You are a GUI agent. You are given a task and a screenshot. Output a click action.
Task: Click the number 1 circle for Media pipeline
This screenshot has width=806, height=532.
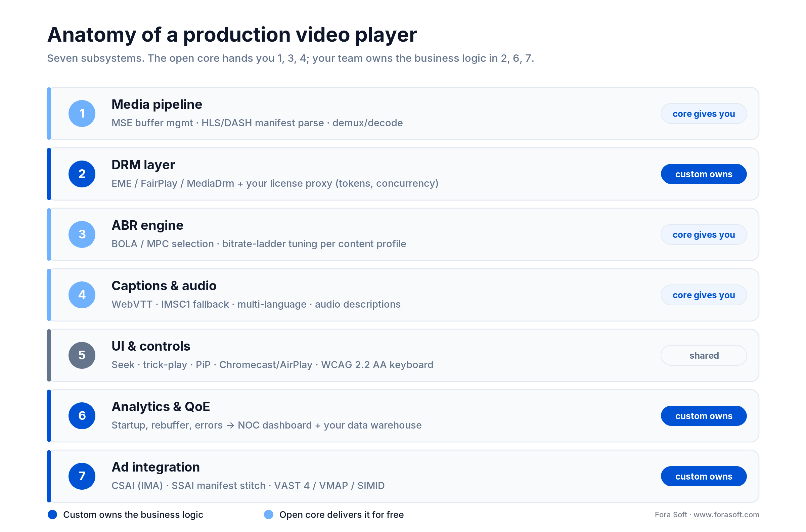pos(82,113)
